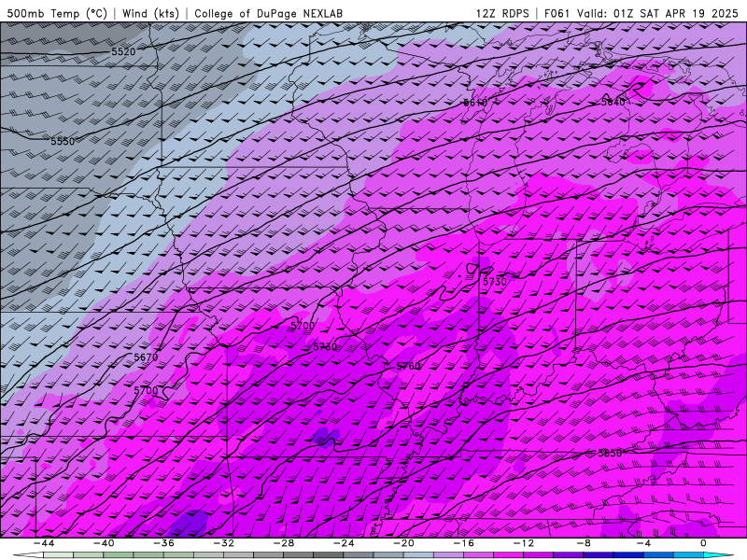Viewport: 747px width, 560px height.
Task: Click the 5640 height contour label
Action: 613,102
